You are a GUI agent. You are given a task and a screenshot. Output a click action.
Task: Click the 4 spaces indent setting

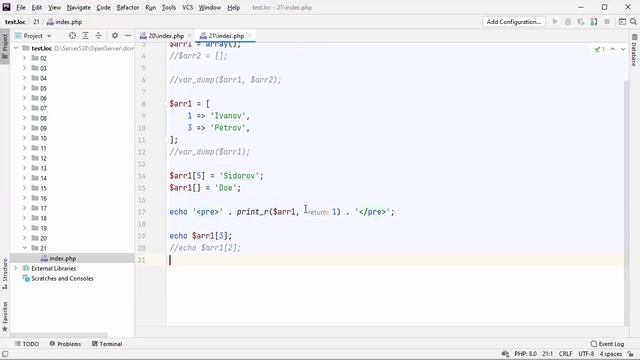tap(611, 354)
